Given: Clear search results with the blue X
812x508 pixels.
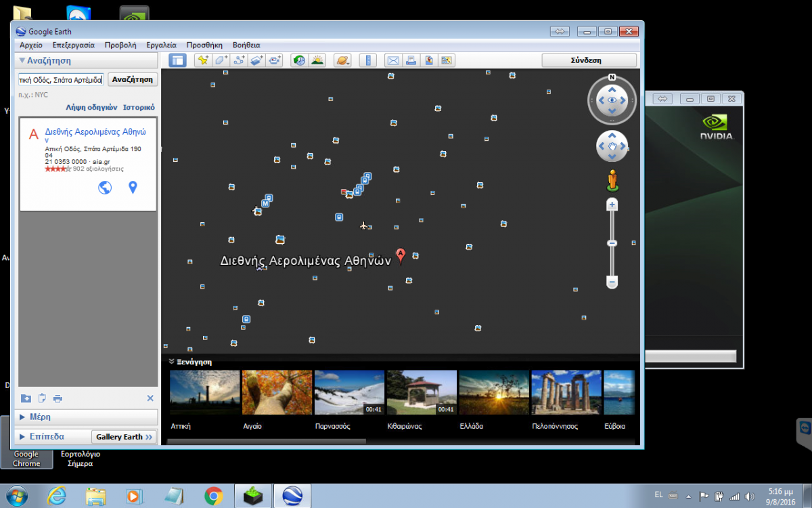Looking at the screenshot, I should click(x=150, y=398).
